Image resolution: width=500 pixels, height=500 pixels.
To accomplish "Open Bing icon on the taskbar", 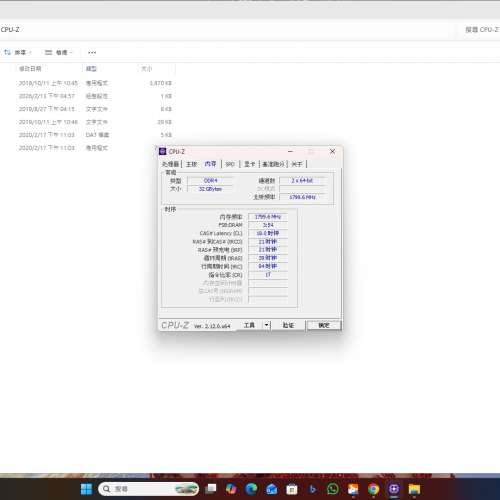I will (312, 489).
